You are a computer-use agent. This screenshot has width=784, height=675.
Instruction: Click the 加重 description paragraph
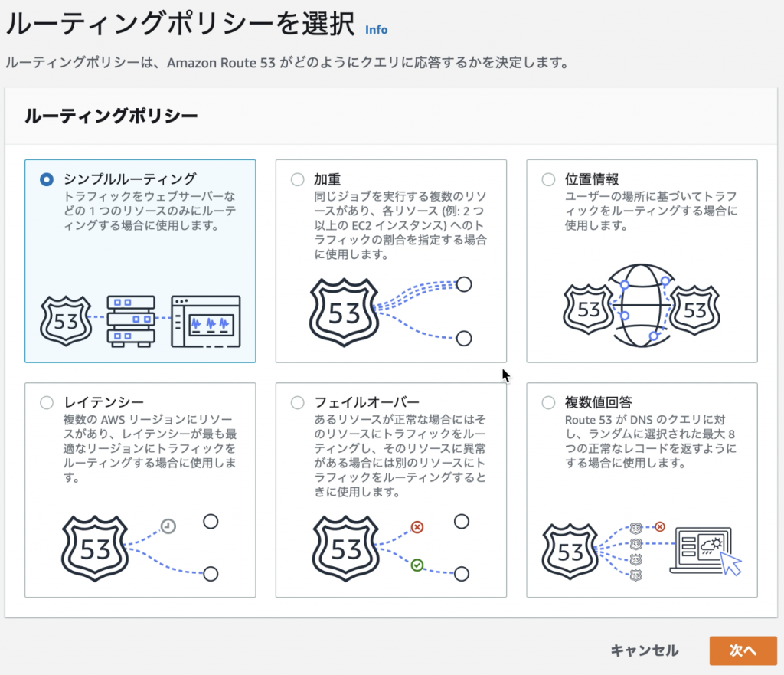pyautogui.click(x=400, y=225)
